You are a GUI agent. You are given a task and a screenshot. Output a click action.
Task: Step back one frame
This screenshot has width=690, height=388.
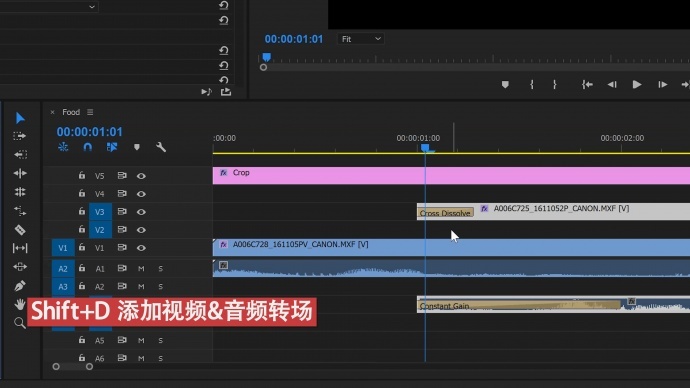pos(612,84)
